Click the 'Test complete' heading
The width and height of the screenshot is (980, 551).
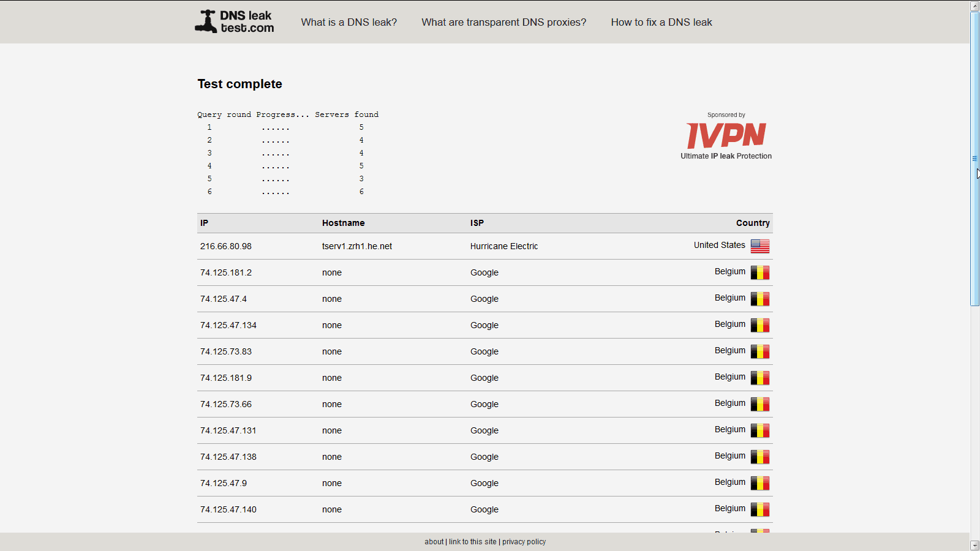239,84
